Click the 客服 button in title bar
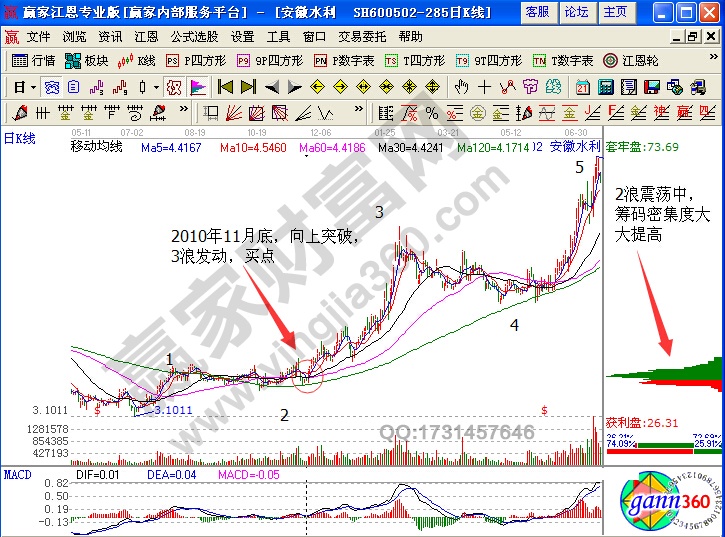 pos(537,12)
